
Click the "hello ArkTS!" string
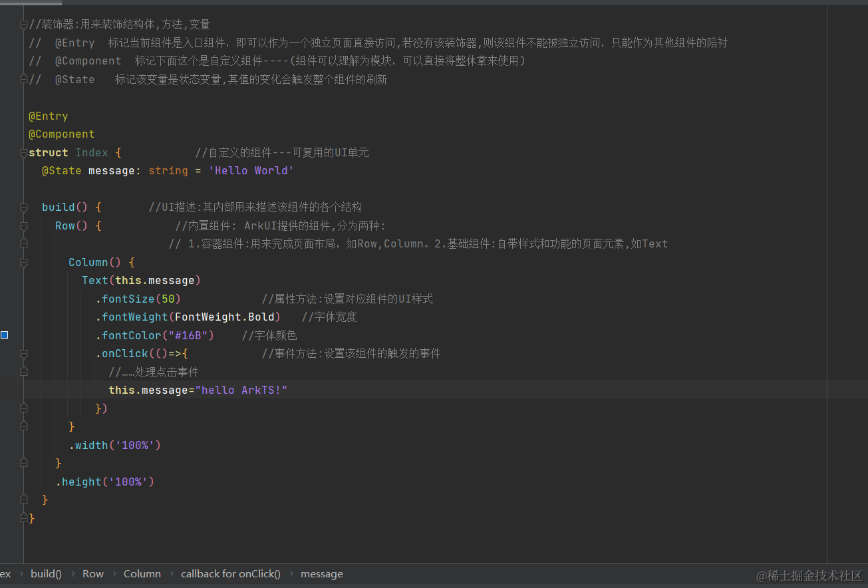[241, 390]
